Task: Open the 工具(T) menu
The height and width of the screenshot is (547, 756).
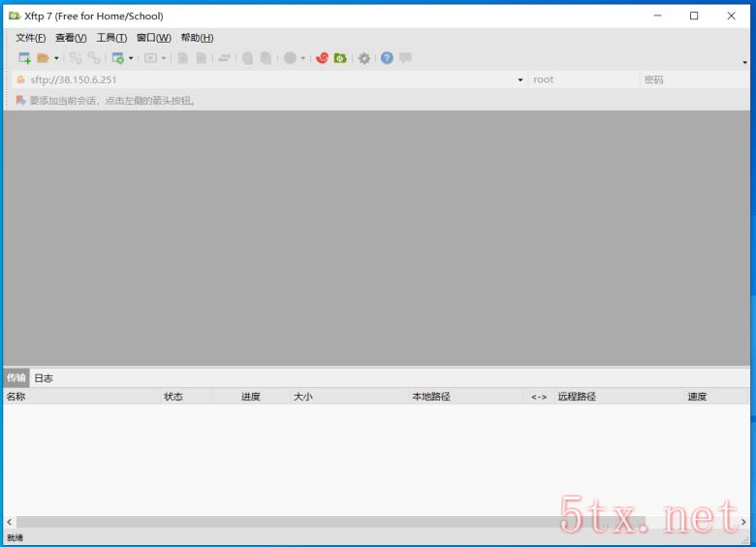Action: pyautogui.click(x=111, y=38)
